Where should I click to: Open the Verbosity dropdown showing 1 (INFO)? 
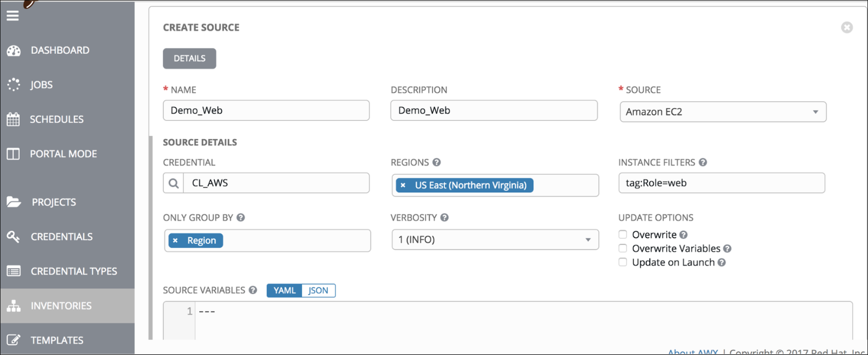pos(495,240)
